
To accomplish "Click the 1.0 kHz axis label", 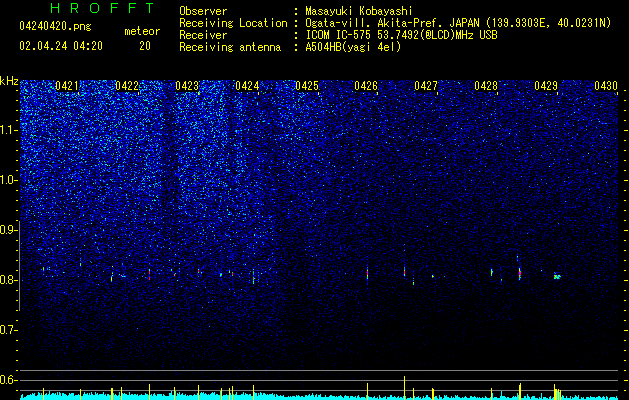I will coord(8,180).
